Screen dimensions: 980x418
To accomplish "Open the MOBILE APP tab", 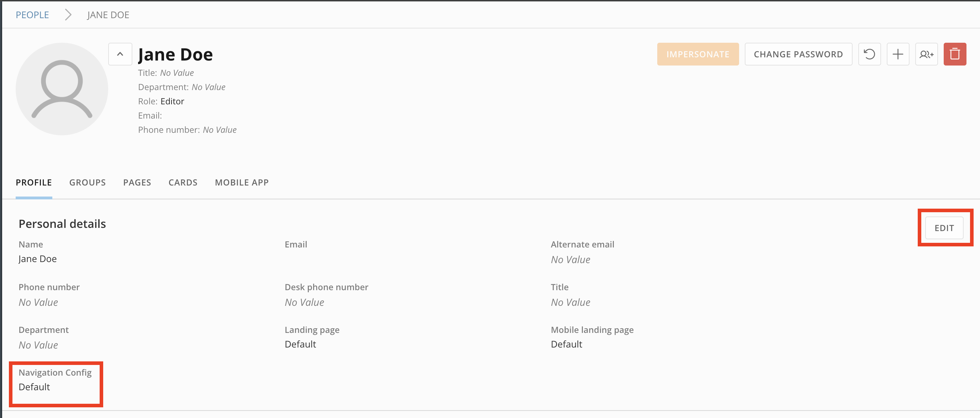I will [x=242, y=182].
